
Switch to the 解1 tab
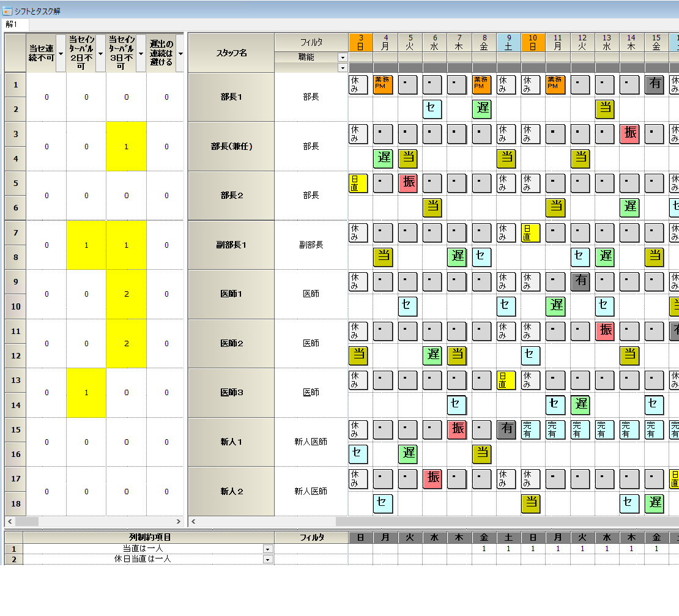pos(12,24)
